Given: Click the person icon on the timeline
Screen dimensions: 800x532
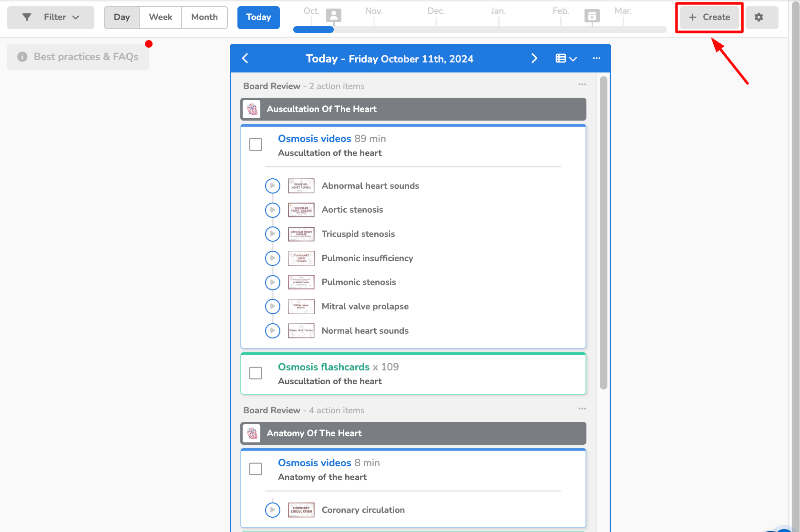Looking at the screenshot, I should (x=334, y=16).
